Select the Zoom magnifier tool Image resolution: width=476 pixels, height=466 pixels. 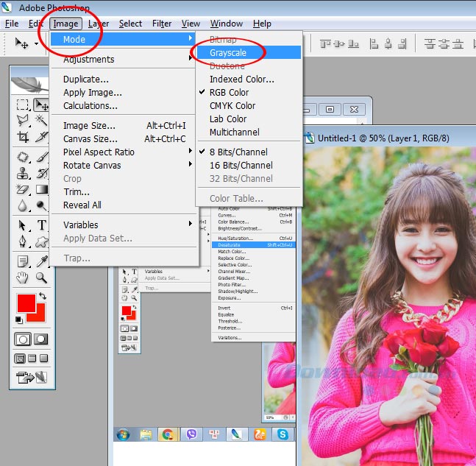(41, 278)
